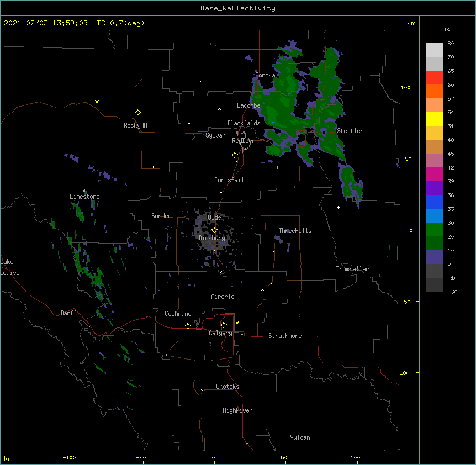Click the dark green 20-10 dBZ legend swatch

click(x=434, y=243)
